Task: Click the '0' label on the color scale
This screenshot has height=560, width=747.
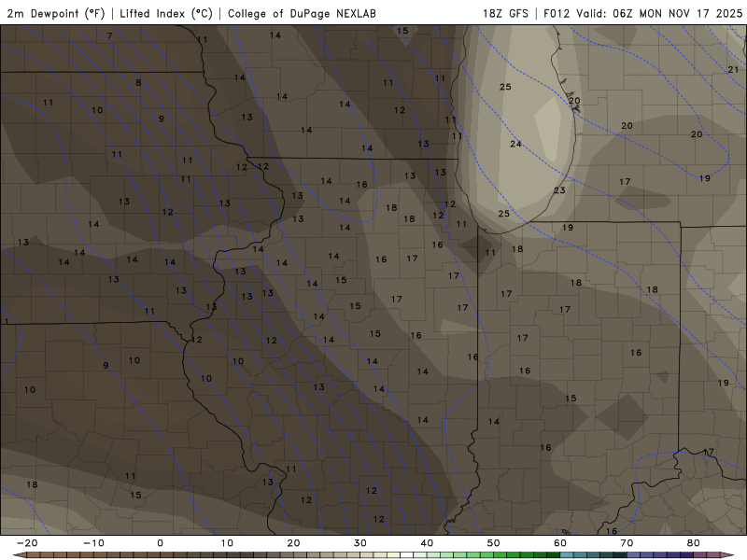Action: [x=160, y=543]
